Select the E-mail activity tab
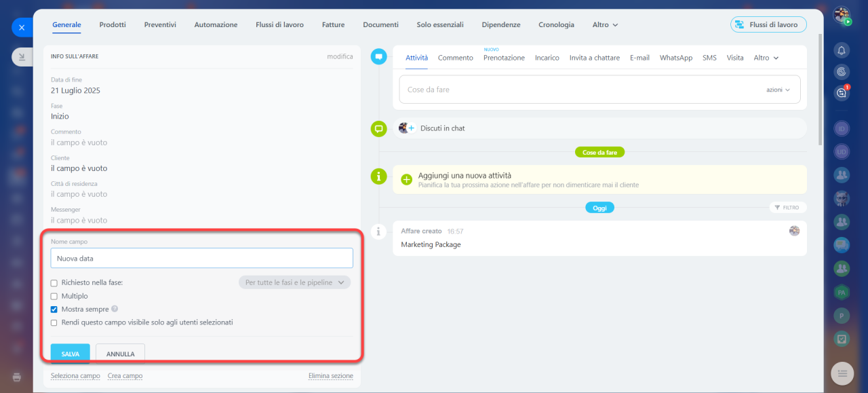 tap(639, 58)
